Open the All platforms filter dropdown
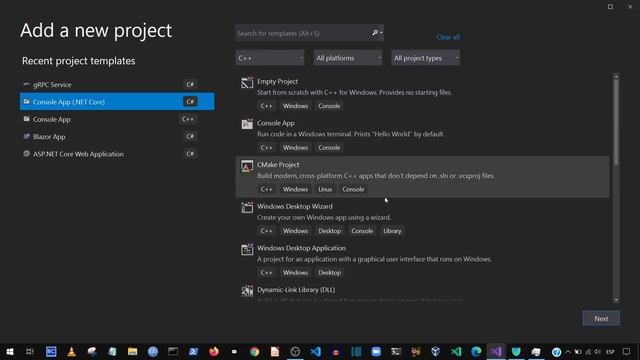 [x=348, y=58]
